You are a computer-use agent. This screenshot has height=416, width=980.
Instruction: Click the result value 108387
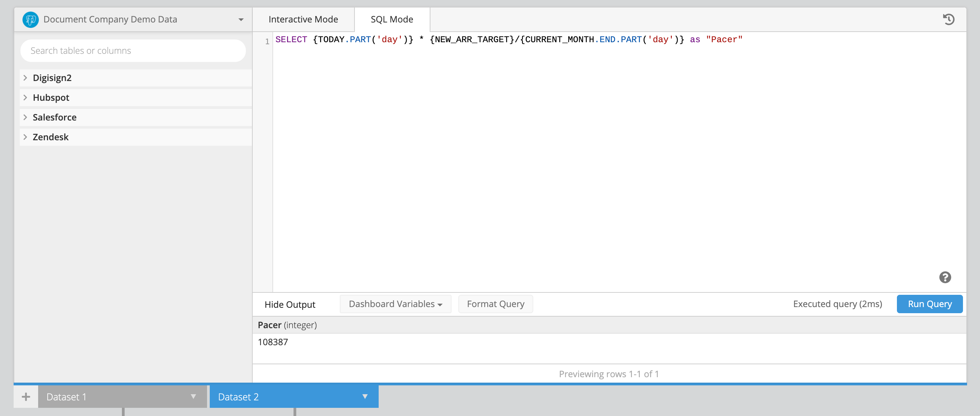273,342
